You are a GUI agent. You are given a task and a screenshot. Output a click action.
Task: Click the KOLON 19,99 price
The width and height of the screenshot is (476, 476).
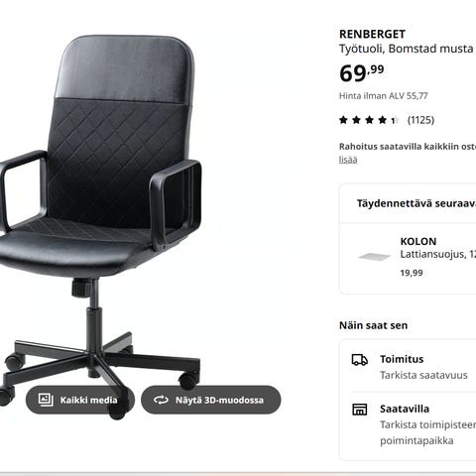pyautogui.click(x=412, y=273)
